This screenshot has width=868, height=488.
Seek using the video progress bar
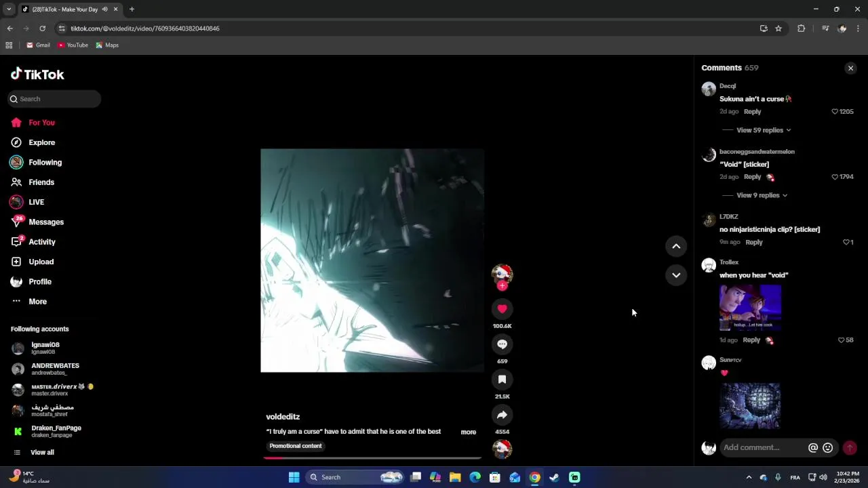(x=372, y=458)
